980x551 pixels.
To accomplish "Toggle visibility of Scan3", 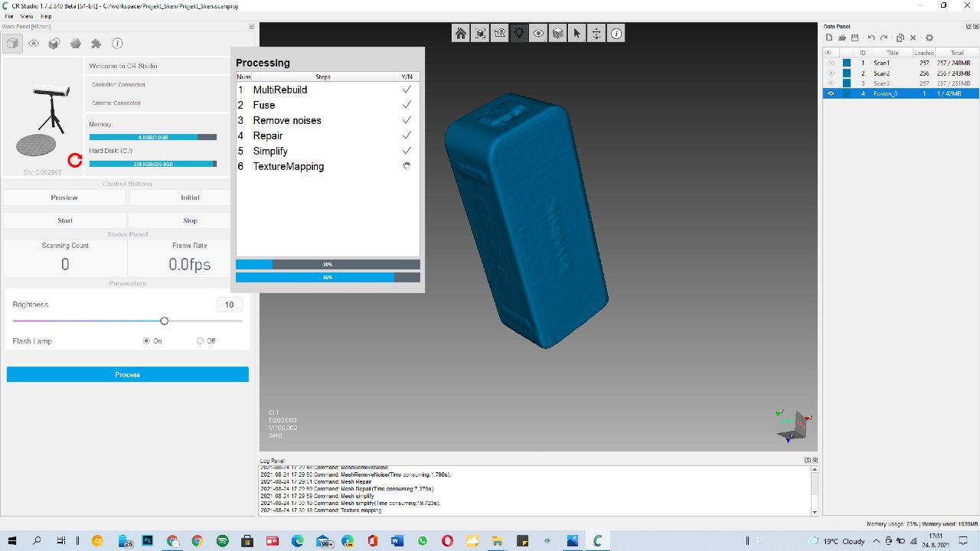I will [831, 83].
